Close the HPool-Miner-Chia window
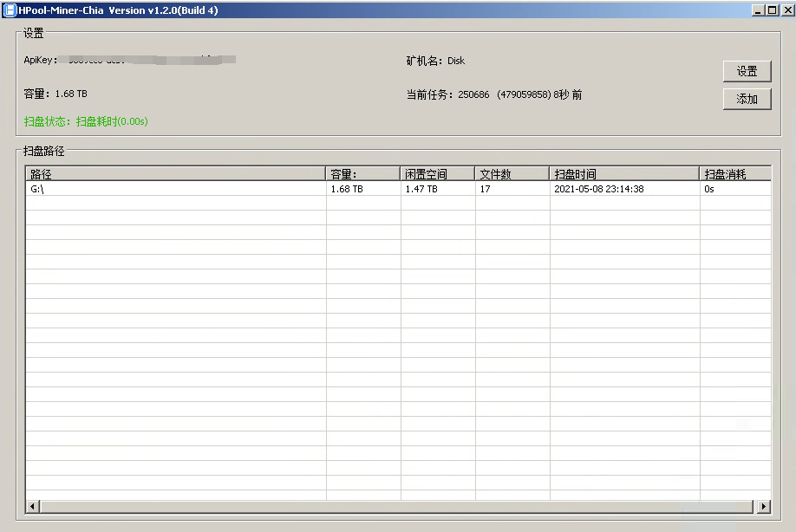 click(786, 10)
